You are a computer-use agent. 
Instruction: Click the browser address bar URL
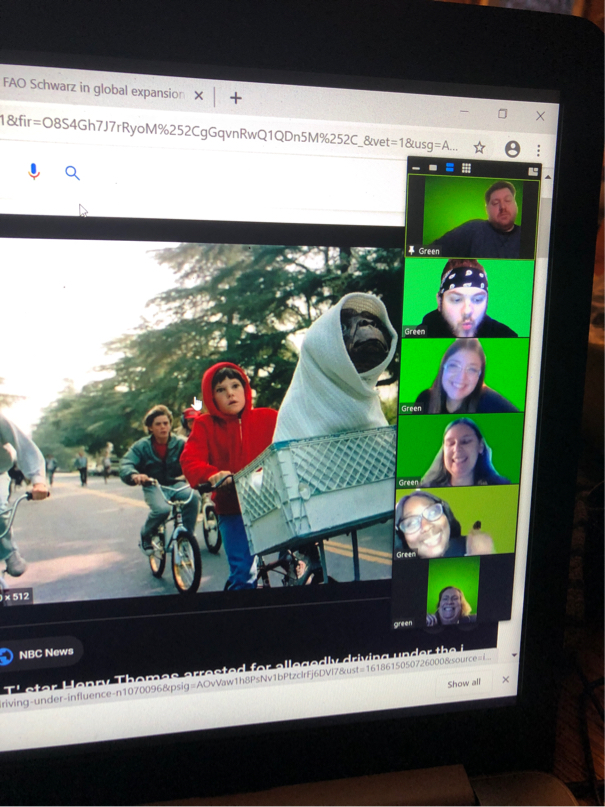(x=229, y=134)
